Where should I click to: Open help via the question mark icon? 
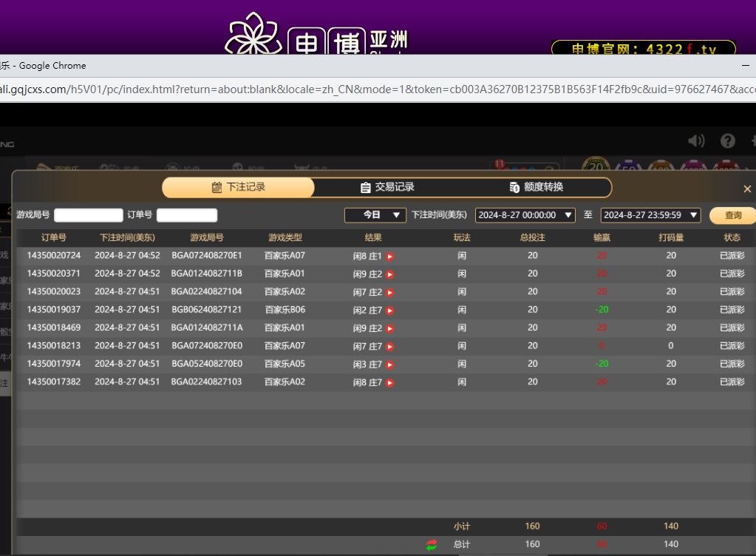pyautogui.click(x=728, y=140)
